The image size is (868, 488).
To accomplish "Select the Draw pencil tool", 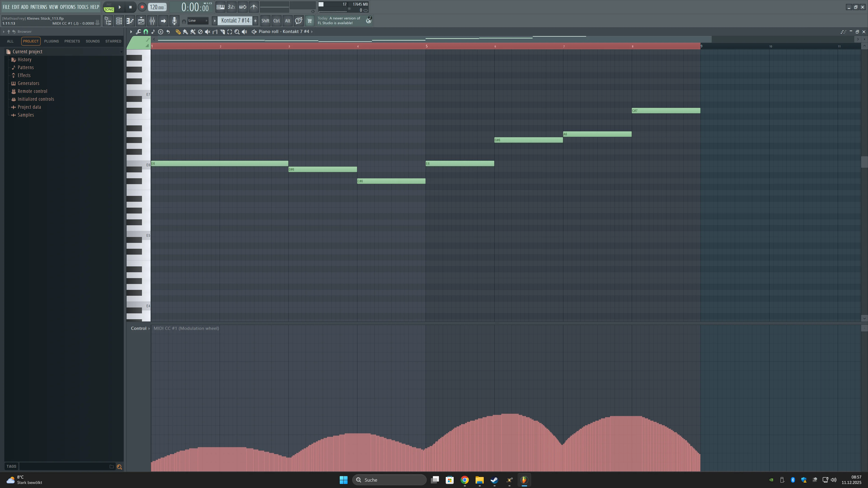I will click(x=178, y=32).
